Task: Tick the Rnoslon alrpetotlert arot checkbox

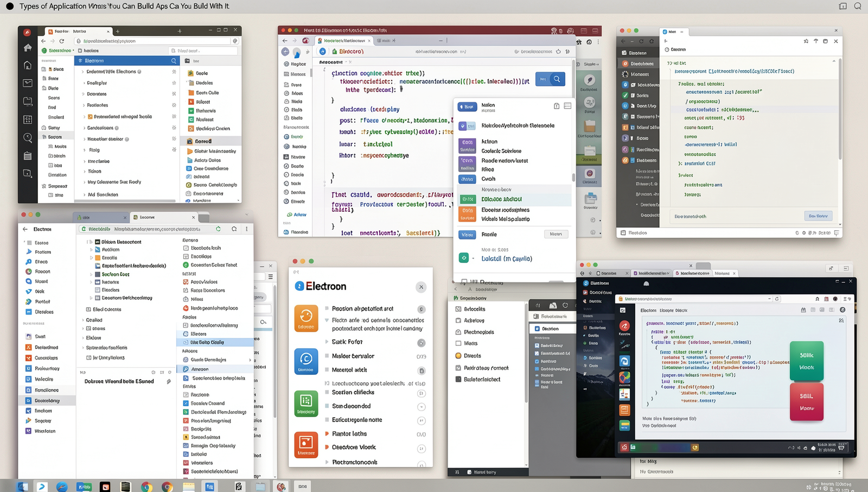Action: pyautogui.click(x=327, y=308)
